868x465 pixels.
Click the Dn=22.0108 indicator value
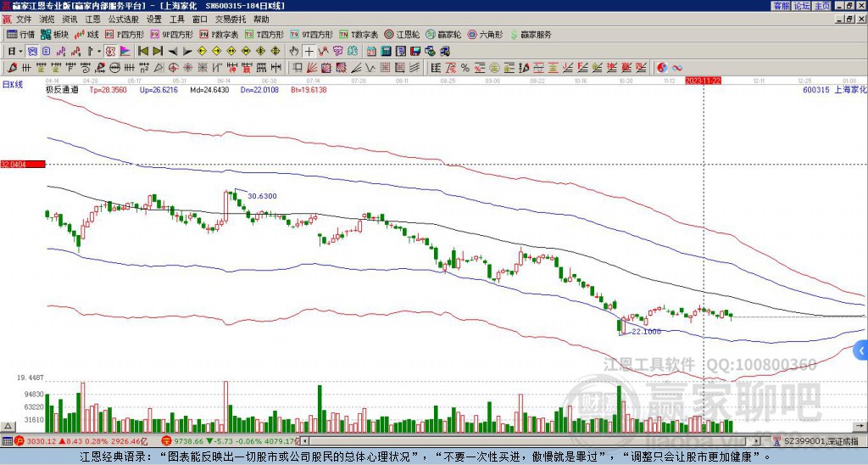coord(259,90)
